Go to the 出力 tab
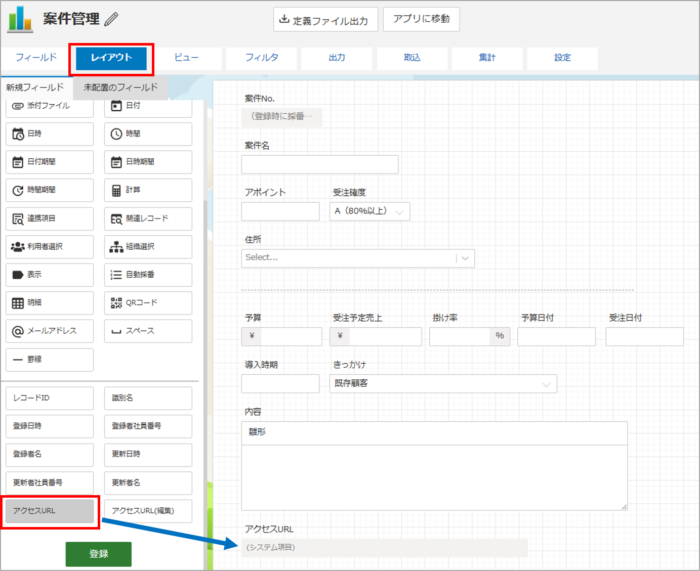The width and height of the screenshot is (700, 571). 337,58
